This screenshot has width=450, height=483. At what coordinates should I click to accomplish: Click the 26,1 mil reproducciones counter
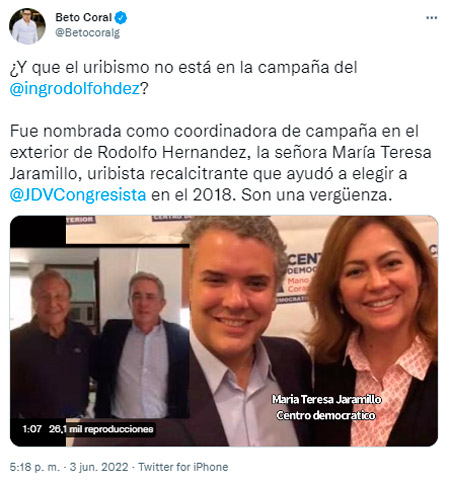pyautogui.click(x=101, y=429)
